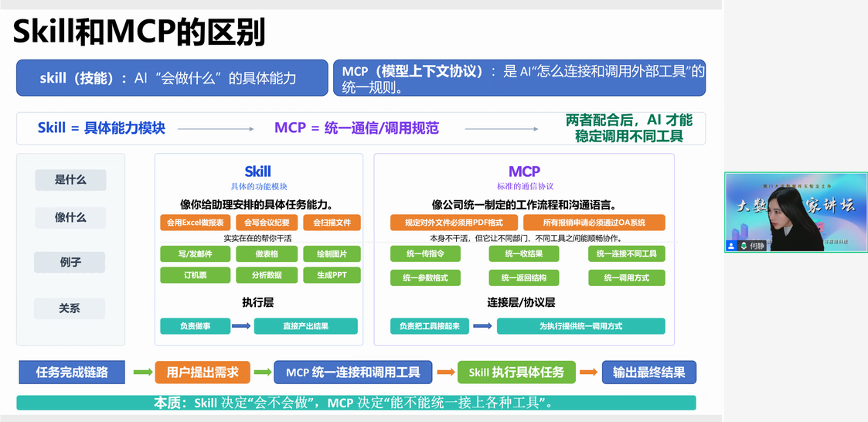868x422 pixels.
Task: Click the orange 会用Excel做报表 box
Action: coord(191,223)
